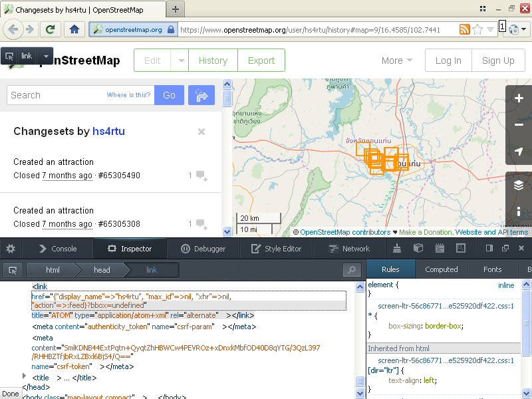
Task: Click the element picker in inspector toolbar
Action: pos(13,270)
